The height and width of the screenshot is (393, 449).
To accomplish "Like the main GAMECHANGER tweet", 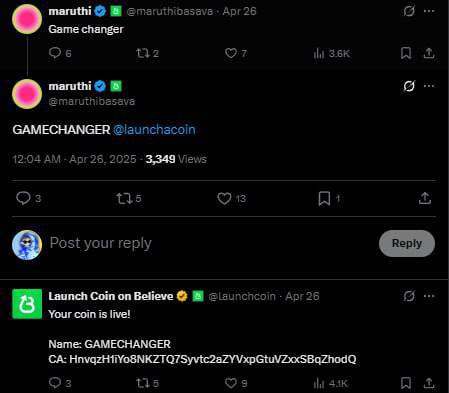I will click(x=224, y=199).
